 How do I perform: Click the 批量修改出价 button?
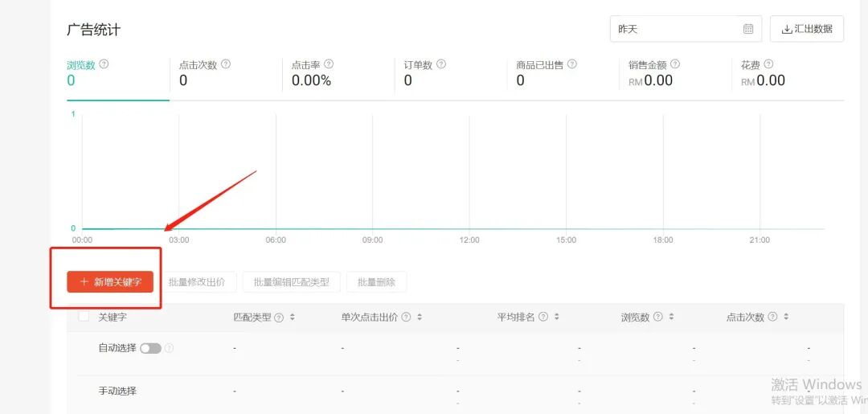197,281
